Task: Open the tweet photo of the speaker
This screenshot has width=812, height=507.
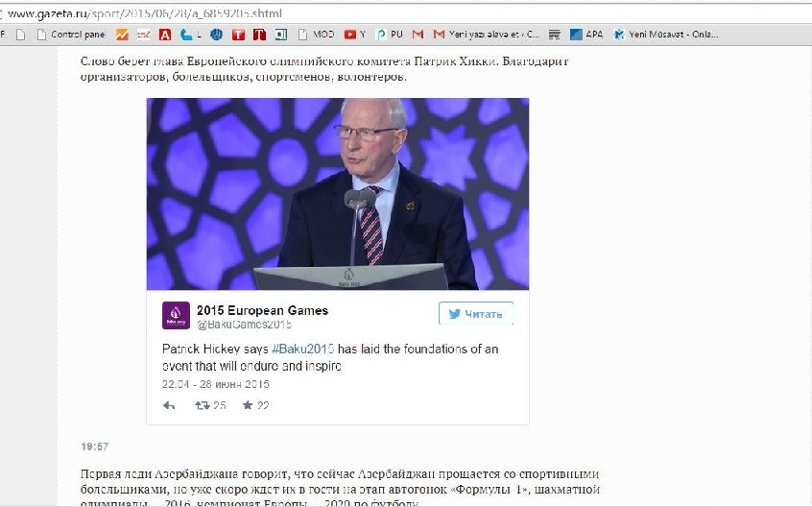Action: point(338,194)
